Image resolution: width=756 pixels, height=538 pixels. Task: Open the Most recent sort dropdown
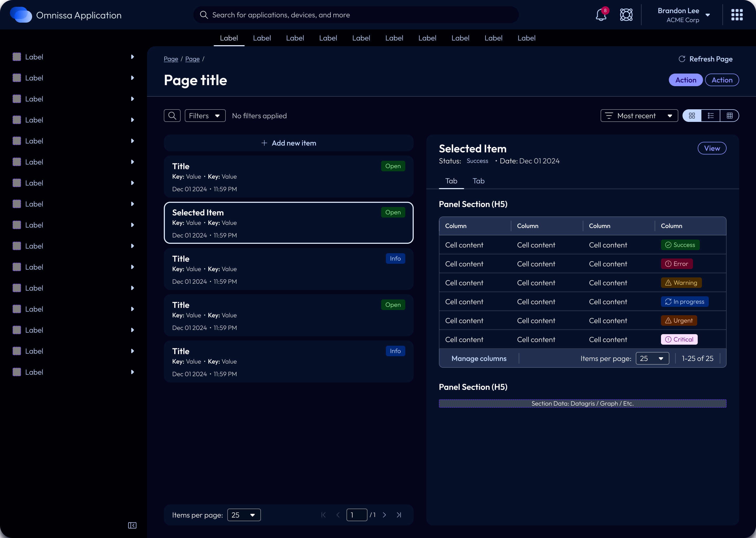pyautogui.click(x=639, y=115)
